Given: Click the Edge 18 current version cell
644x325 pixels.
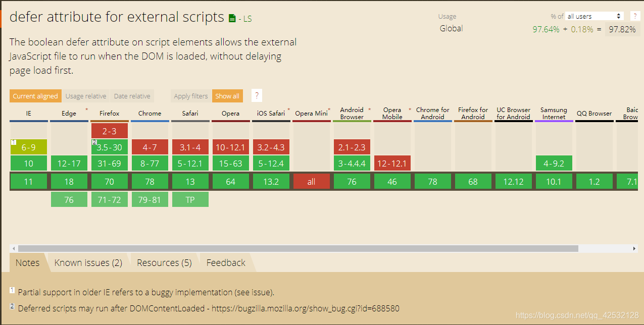Looking at the screenshot, I should 69,182.
